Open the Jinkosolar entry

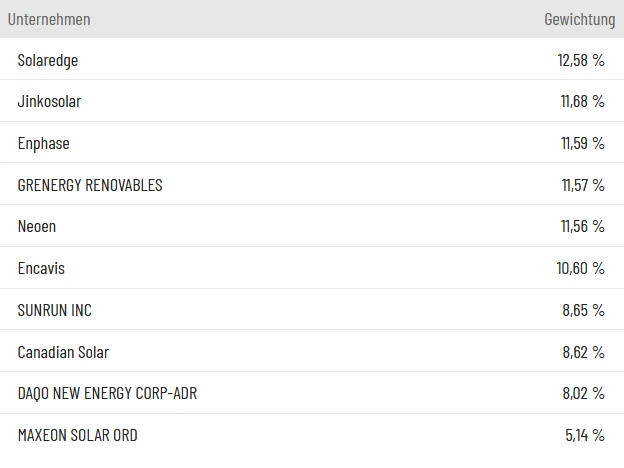coord(50,101)
